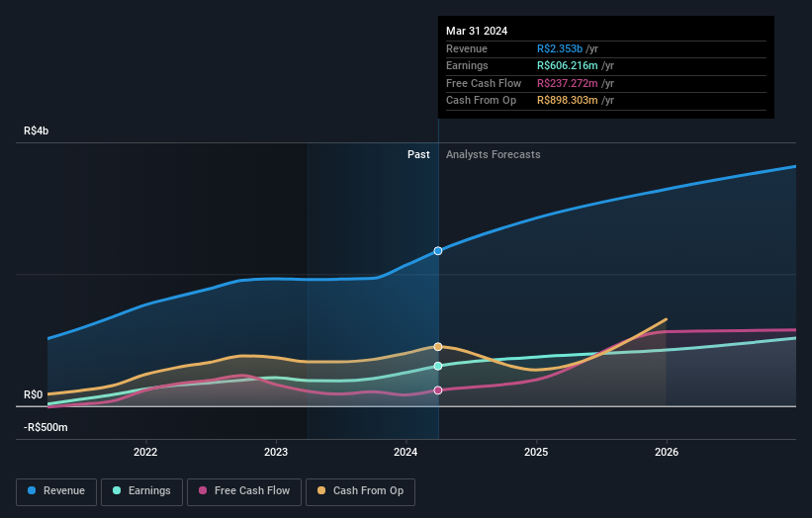Click the pink dot in Free Cash Flow legend
The width and height of the screenshot is (812, 518).
[203, 490]
